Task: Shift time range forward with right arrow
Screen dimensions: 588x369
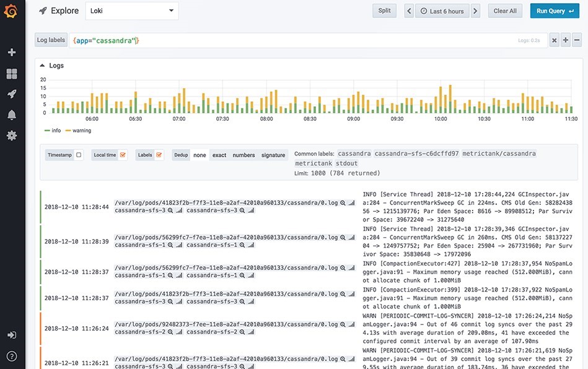Action: click(475, 11)
